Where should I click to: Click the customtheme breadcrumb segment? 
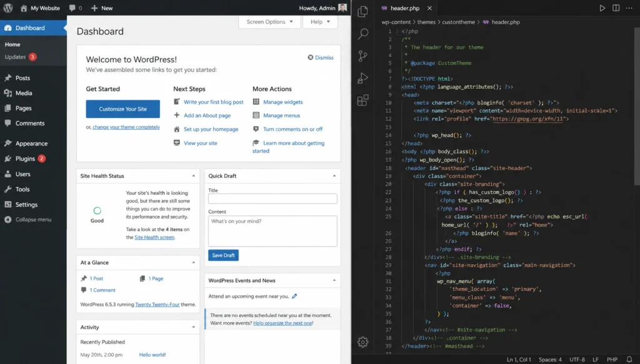[x=458, y=22]
